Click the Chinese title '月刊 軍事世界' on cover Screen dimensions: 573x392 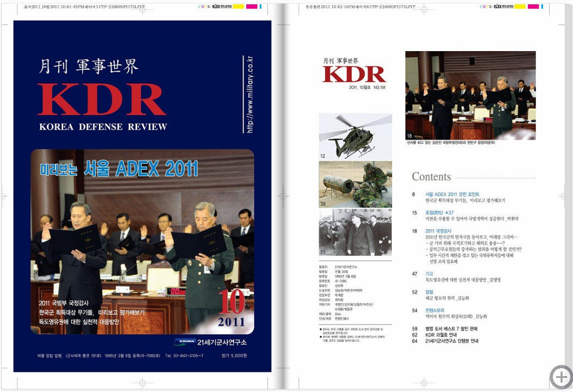89,66
